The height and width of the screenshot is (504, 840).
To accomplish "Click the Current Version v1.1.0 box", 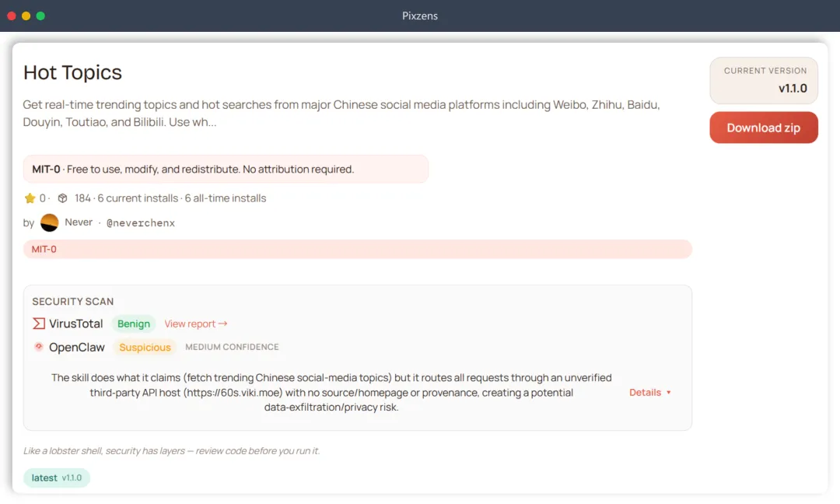I will click(x=763, y=80).
